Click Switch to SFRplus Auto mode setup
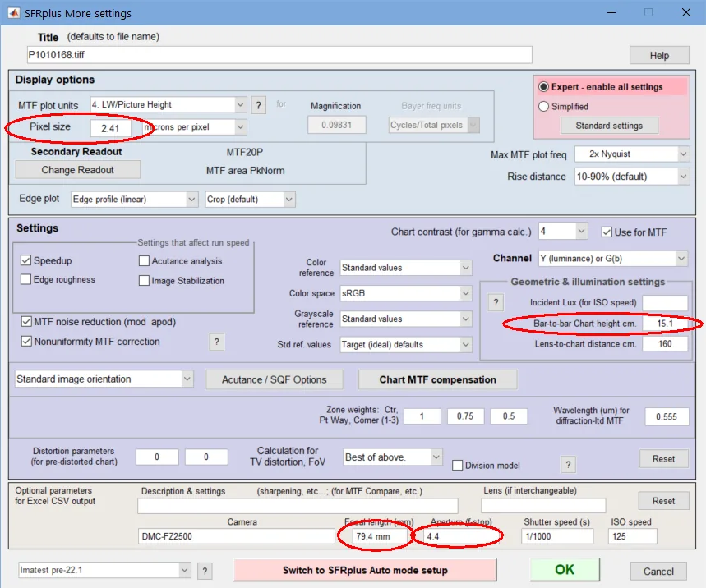The width and height of the screenshot is (706, 588). click(365, 570)
